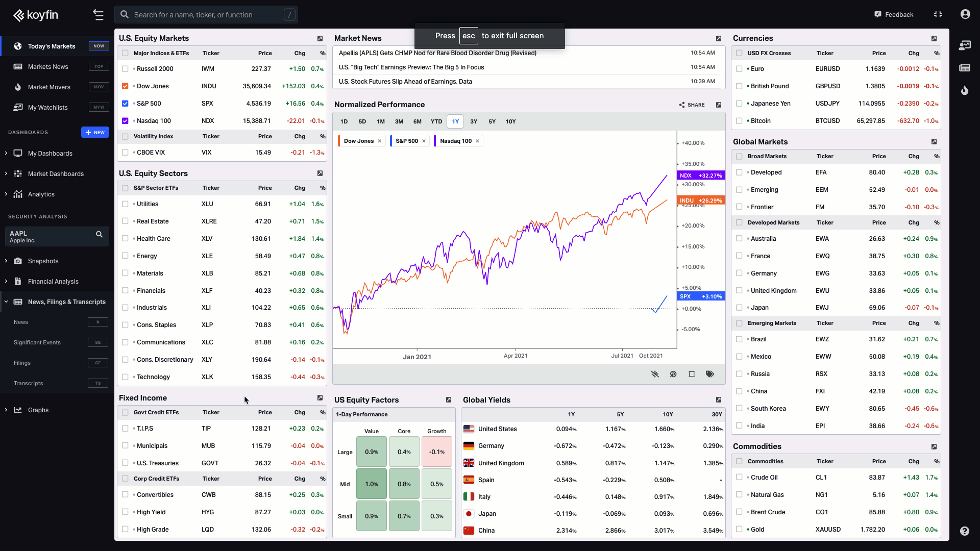This screenshot has width=980, height=551.
Task: Pop out U.S. Equity Sectors widget
Action: pos(320,173)
